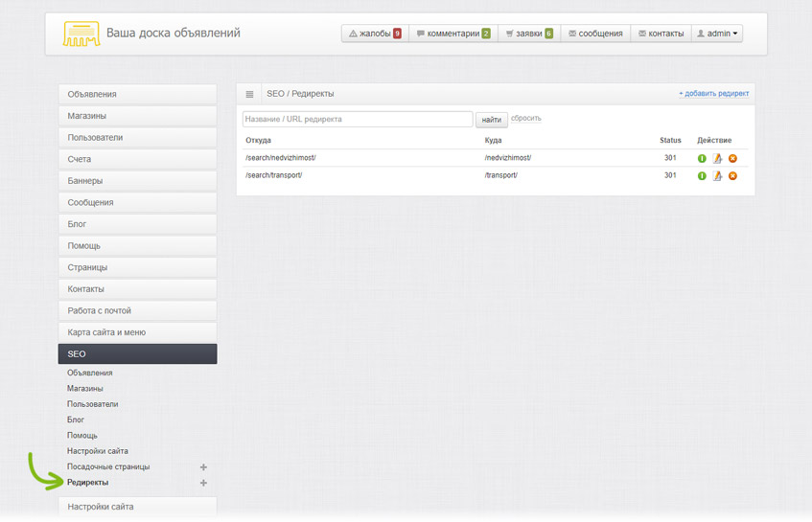Click the /search/transport/ source cell
Viewport: 812px width, 522px height.
tap(274, 175)
